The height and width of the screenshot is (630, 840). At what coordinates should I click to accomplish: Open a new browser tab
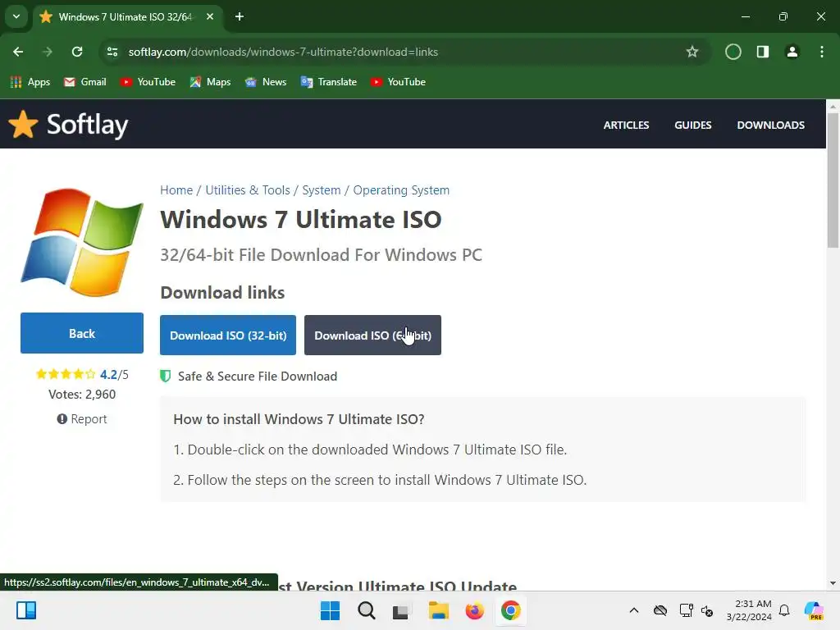(x=240, y=16)
